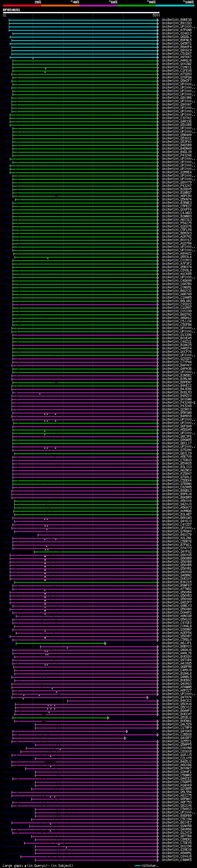
Task: Select the UniRef100_B8BYC0 label
Action: click(177, 646)
